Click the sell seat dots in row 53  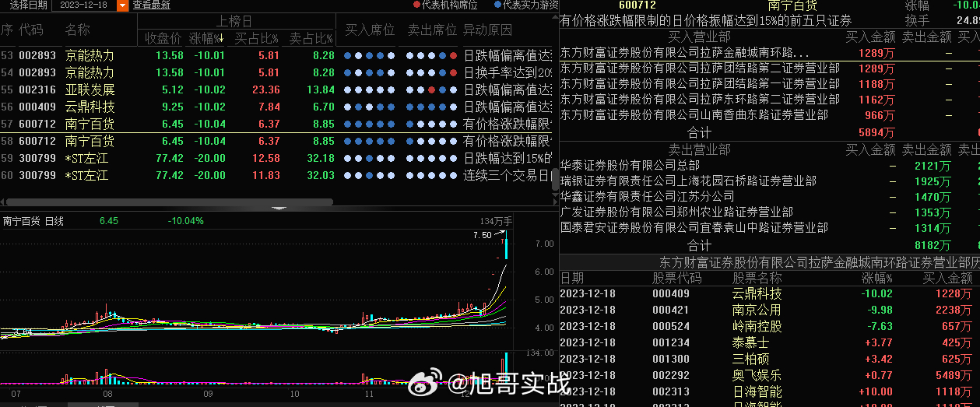point(432,56)
